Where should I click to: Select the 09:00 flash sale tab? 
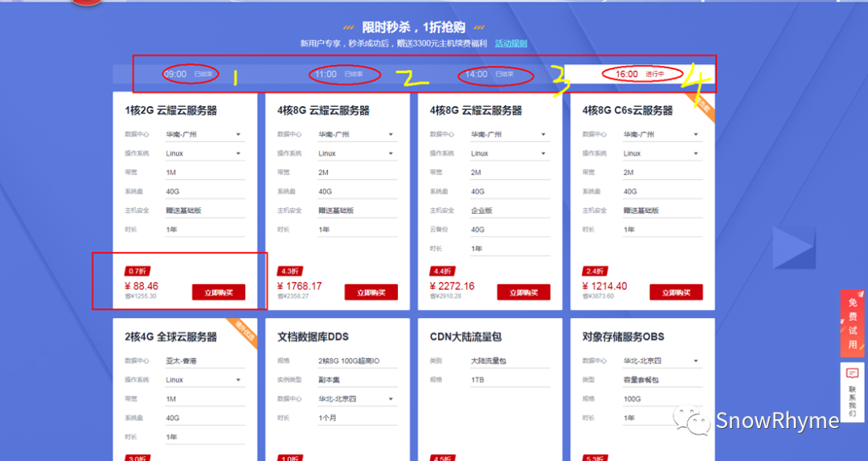tap(188, 74)
